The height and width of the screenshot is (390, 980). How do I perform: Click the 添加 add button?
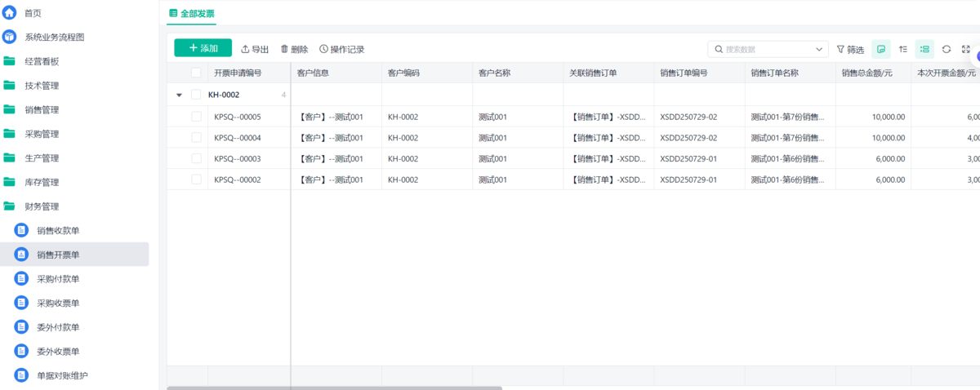coord(203,48)
